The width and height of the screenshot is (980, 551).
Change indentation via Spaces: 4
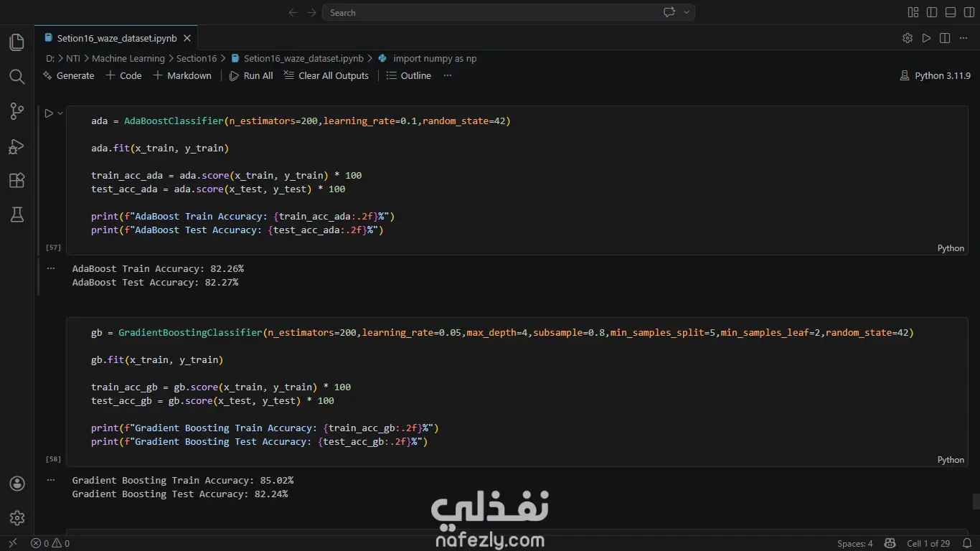tap(855, 543)
